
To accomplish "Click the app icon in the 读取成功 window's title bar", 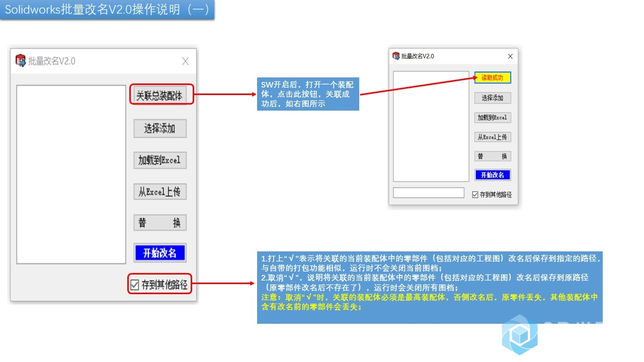I will (x=396, y=56).
